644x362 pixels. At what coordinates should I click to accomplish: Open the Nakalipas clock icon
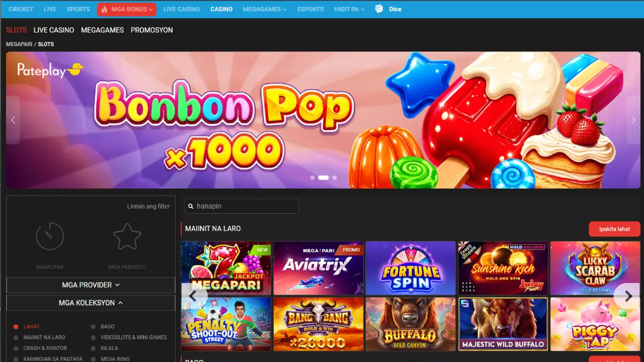[x=50, y=236]
